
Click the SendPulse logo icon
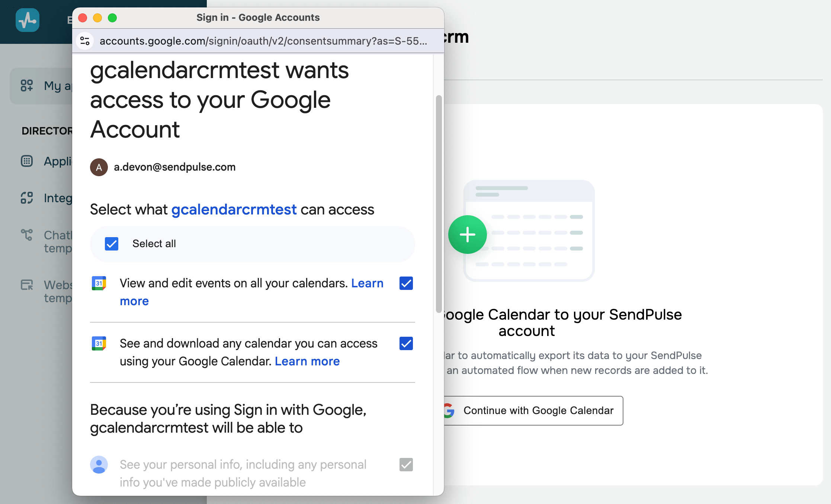(28, 20)
